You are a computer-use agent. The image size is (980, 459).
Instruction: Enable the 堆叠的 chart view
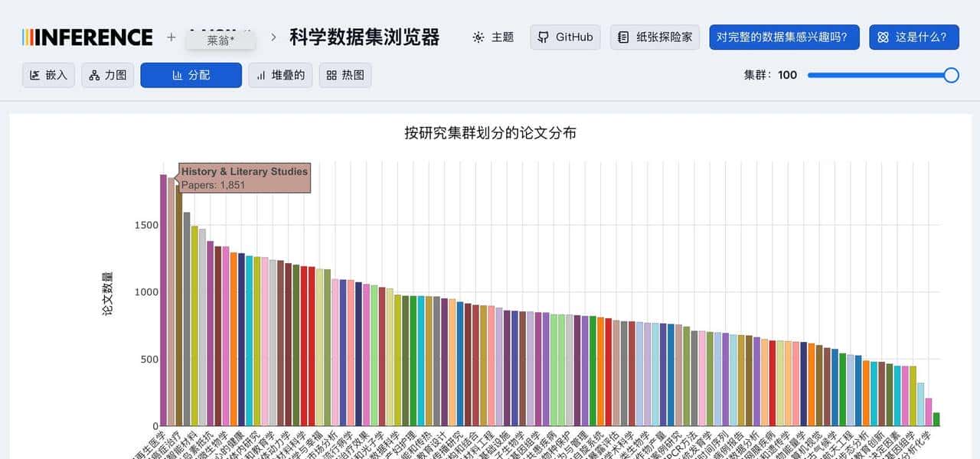[280, 75]
